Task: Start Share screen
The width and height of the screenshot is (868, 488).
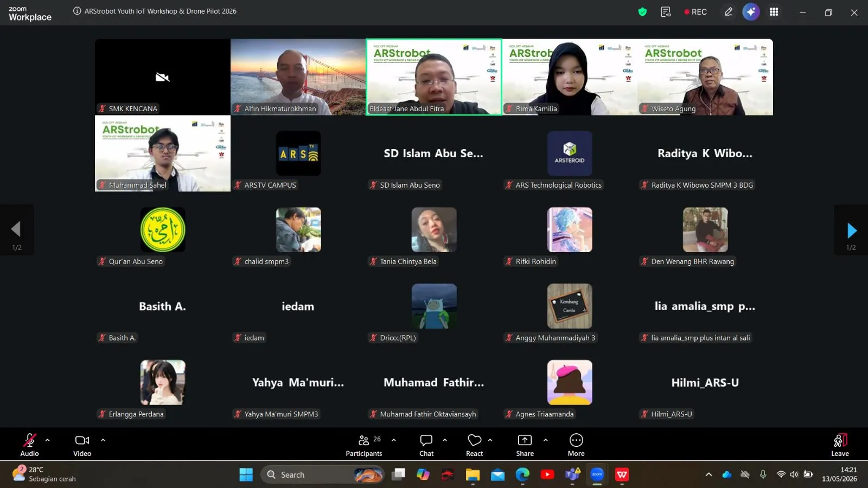Action: pos(525,445)
